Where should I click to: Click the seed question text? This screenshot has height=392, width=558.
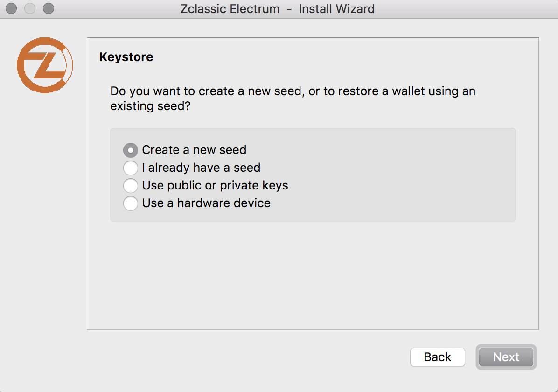point(293,98)
